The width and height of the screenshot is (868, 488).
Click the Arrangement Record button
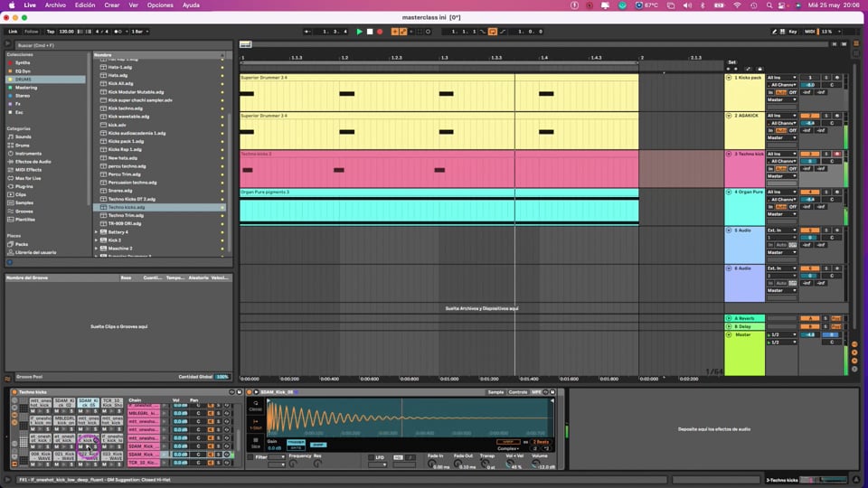380,32
